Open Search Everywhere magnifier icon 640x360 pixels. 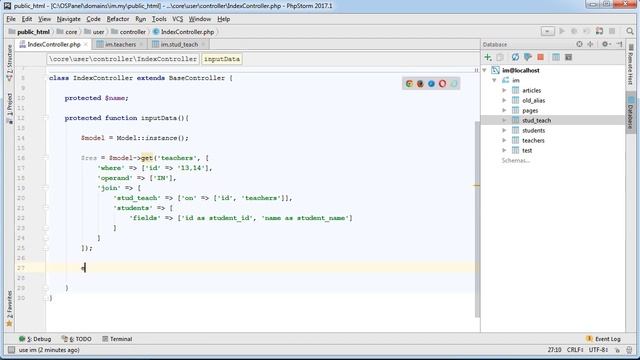pyautogui.click(x=630, y=31)
